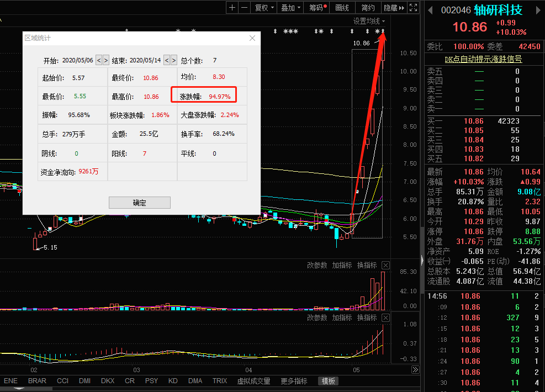This screenshot has height=392, width=545.
Task: Click the zoom-in plus button in chart toolbar
Action: click(x=232, y=8)
